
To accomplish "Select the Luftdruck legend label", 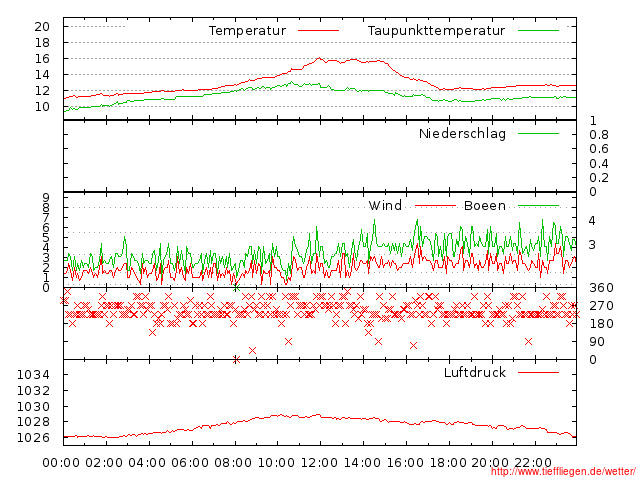I will [x=475, y=372].
